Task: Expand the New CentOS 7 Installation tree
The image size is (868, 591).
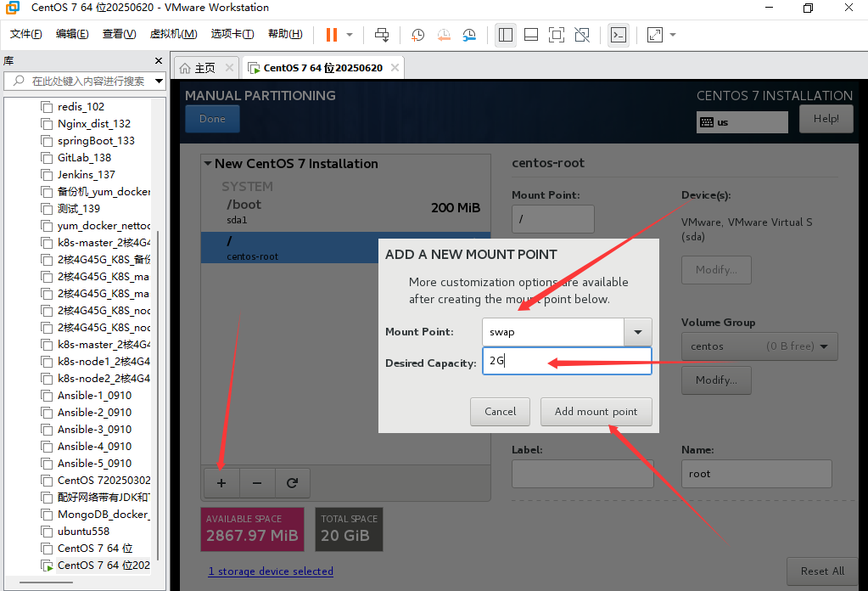Action: (x=207, y=163)
